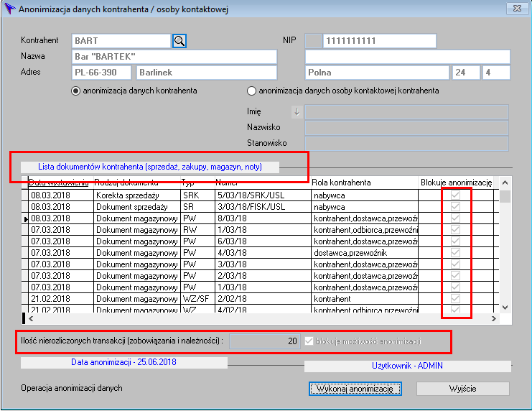Click the Kontrahent field containing BART
The image size is (532, 411).
click(121, 41)
